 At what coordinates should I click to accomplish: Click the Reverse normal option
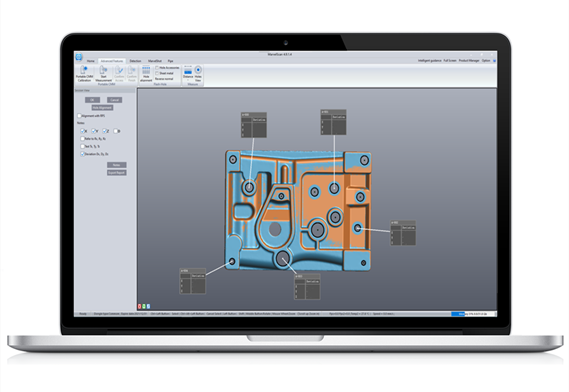tap(164, 79)
